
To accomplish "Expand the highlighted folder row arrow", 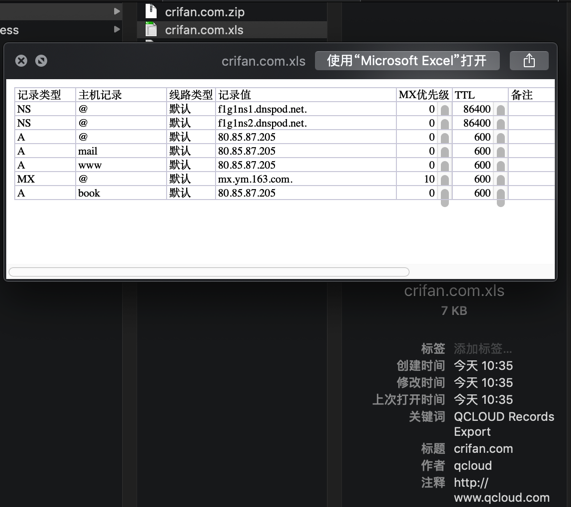I will [117, 11].
